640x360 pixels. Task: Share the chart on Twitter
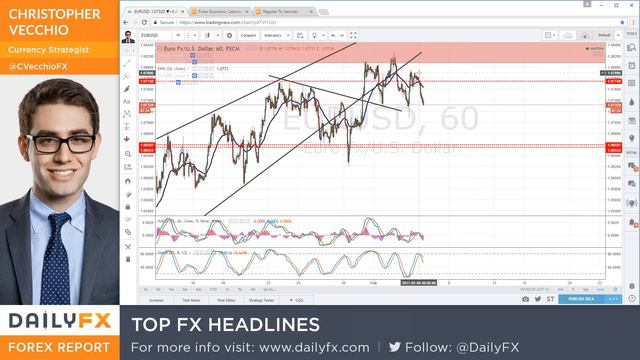pos(538,299)
